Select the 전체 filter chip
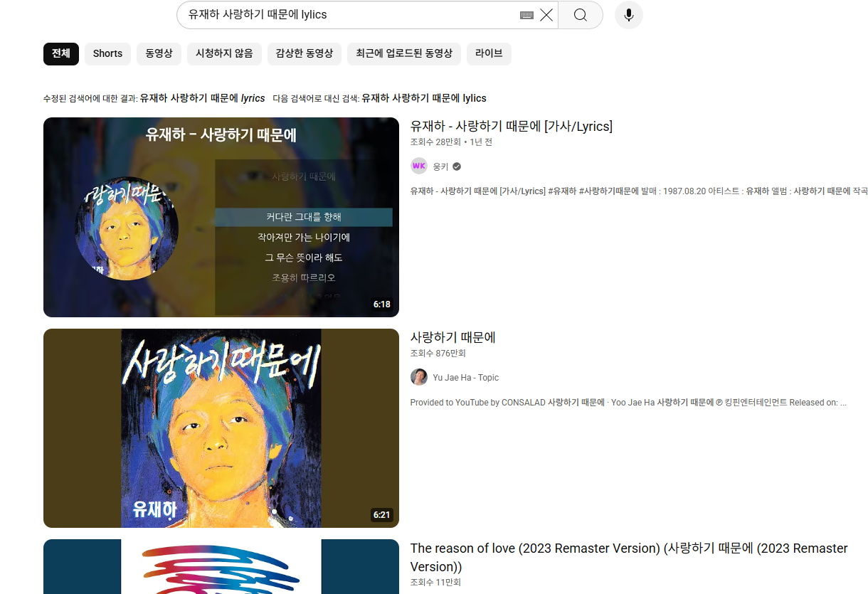The width and height of the screenshot is (868, 594). [x=61, y=53]
